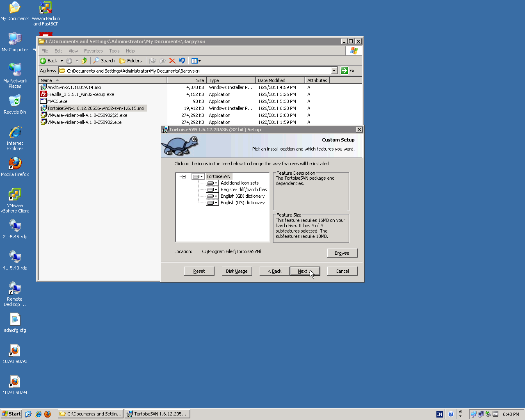Open the Veeam Backup and FastSCP shortcut
The height and width of the screenshot is (420, 525).
click(46, 14)
